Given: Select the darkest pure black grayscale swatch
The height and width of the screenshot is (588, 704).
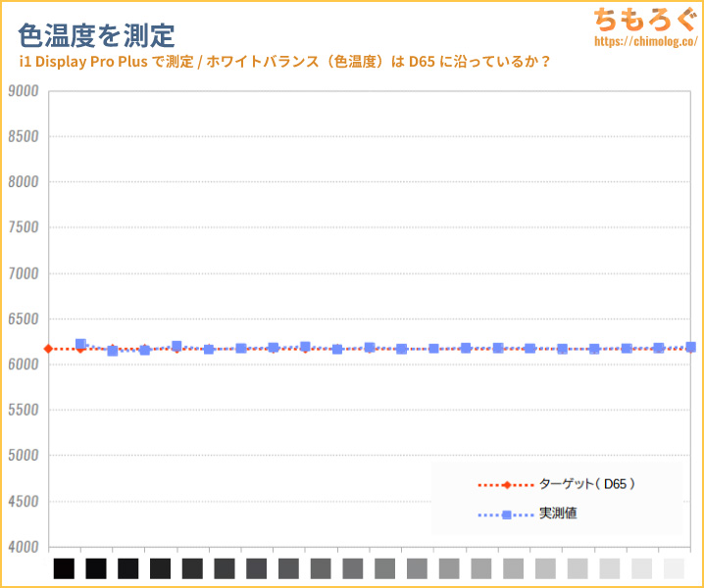Looking at the screenshot, I should tap(64, 568).
